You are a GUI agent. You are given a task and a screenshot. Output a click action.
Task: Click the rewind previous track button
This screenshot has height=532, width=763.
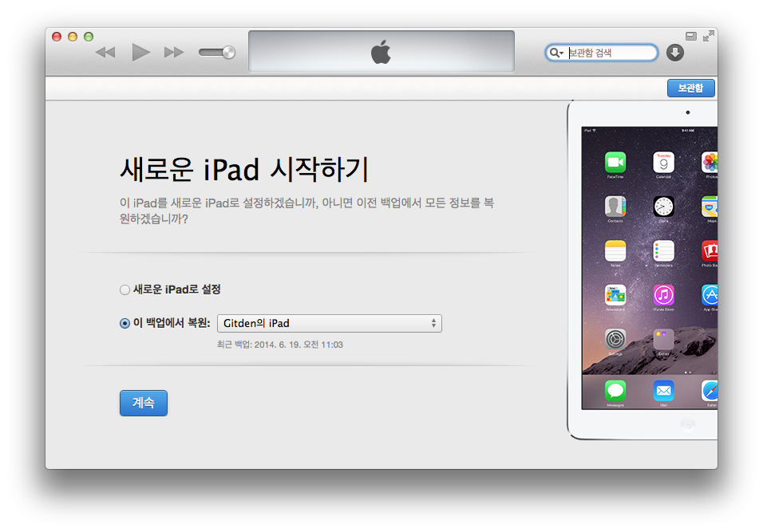pyautogui.click(x=105, y=52)
